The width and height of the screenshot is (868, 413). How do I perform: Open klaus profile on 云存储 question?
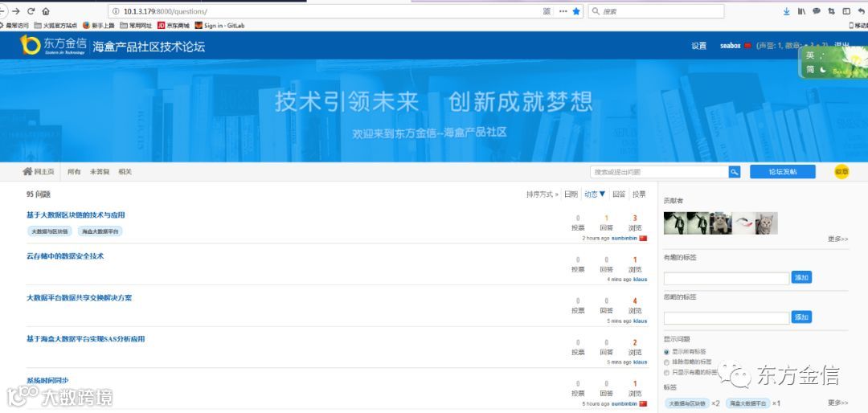640,280
